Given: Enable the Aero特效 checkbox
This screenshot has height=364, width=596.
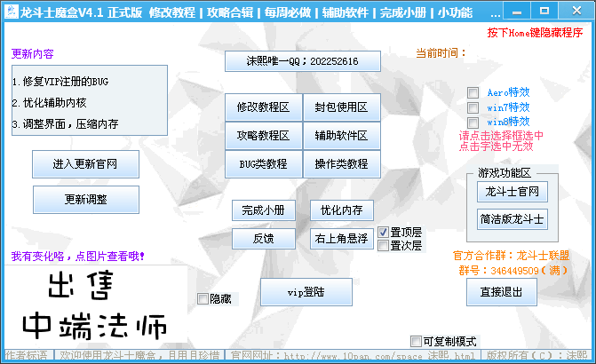Looking at the screenshot, I should [473, 92].
